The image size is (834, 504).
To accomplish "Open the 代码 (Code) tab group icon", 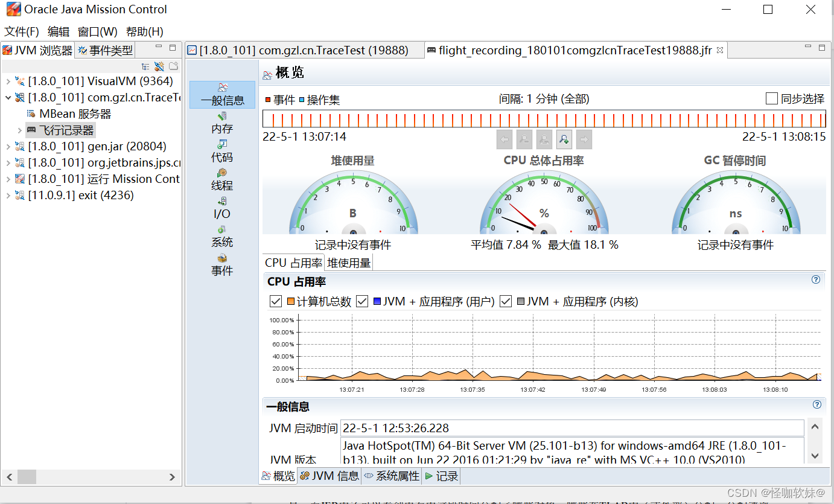I will 222,144.
